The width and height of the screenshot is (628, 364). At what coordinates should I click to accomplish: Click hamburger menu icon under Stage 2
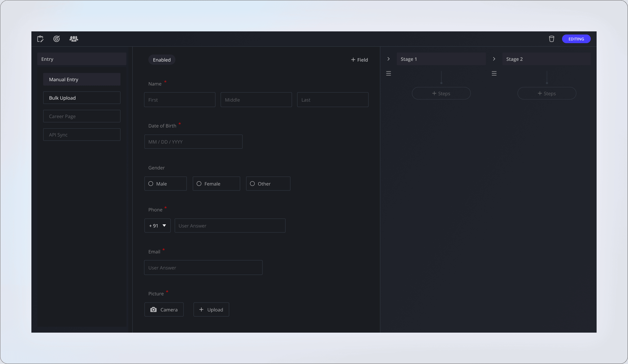pos(494,74)
